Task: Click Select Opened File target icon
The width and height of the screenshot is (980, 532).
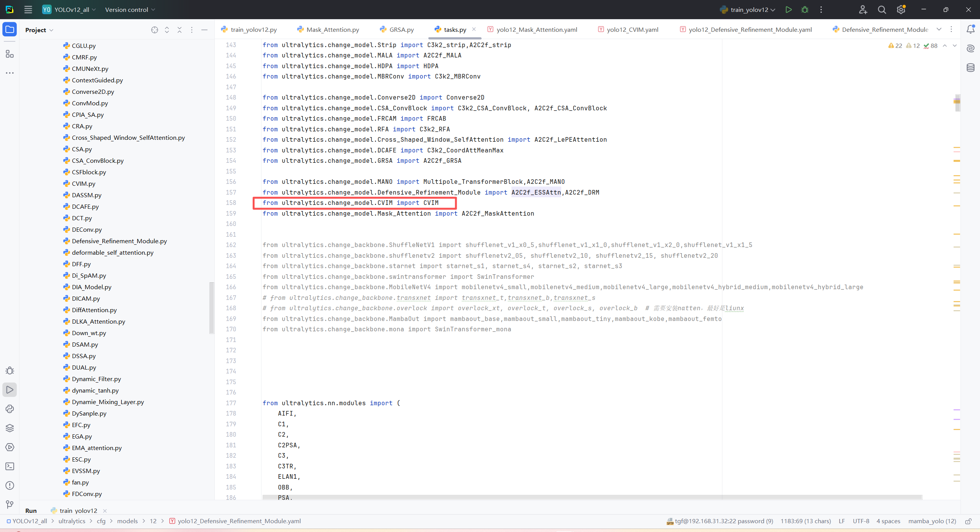Action: pos(154,30)
